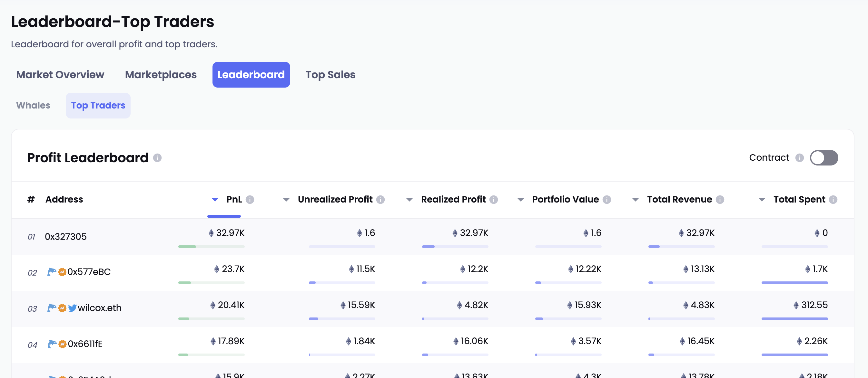Click info icon beside Profit Leaderboard title

[x=157, y=158]
